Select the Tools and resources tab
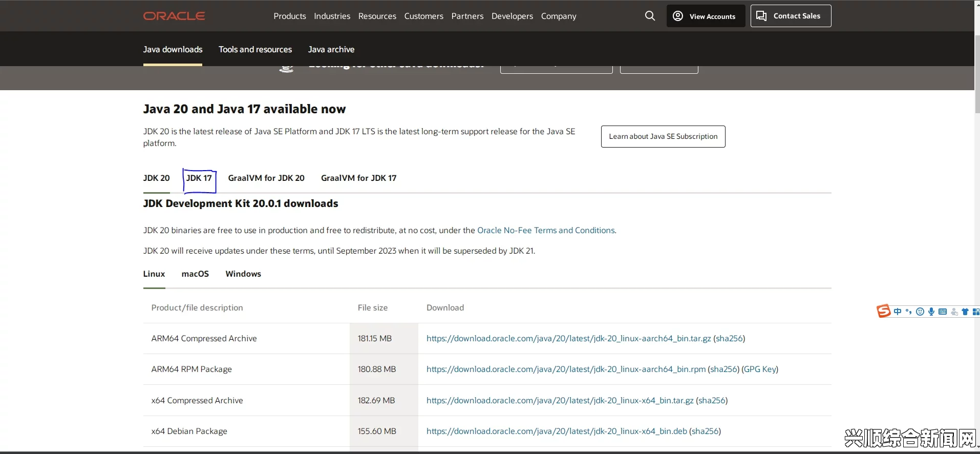This screenshot has width=980, height=454. (255, 49)
